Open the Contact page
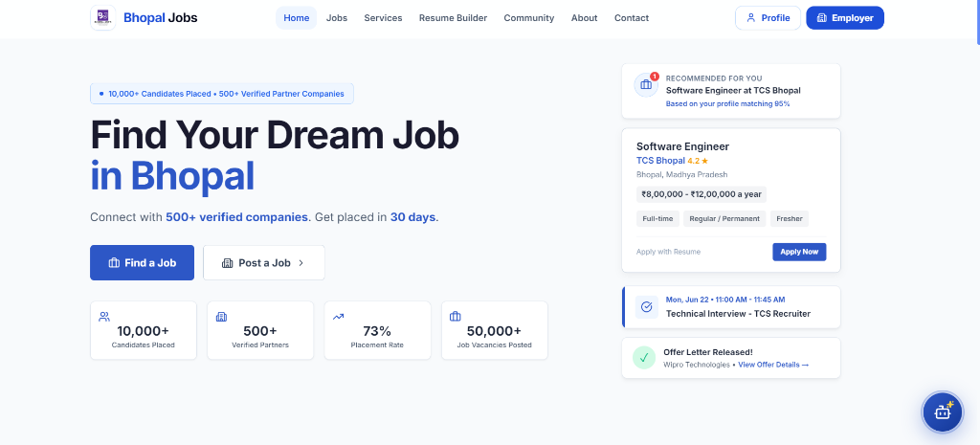980x445 pixels. tap(632, 18)
